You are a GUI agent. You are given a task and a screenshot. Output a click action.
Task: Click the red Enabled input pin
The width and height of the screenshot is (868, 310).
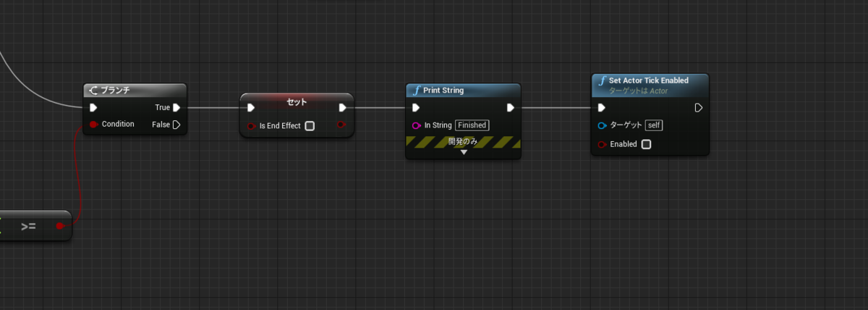602,144
